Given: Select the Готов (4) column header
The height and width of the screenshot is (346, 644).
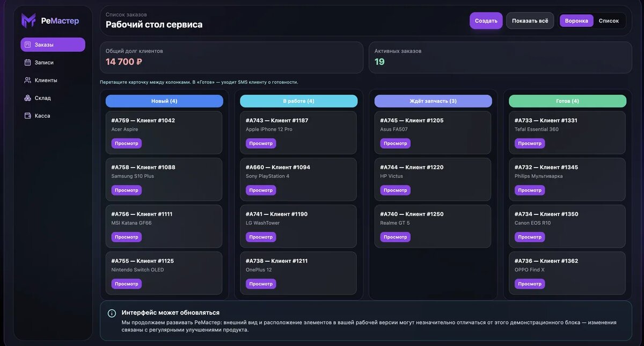Looking at the screenshot, I should tap(568, 101).
